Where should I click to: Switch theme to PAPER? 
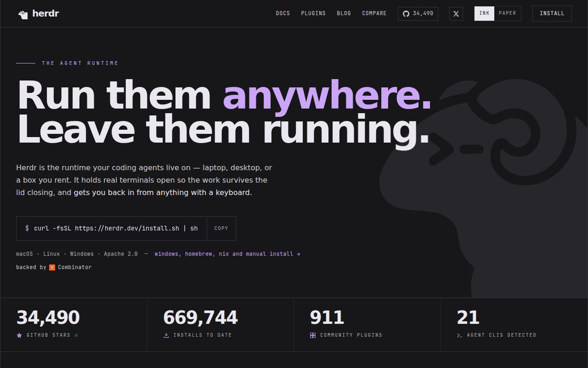[508, 13]
